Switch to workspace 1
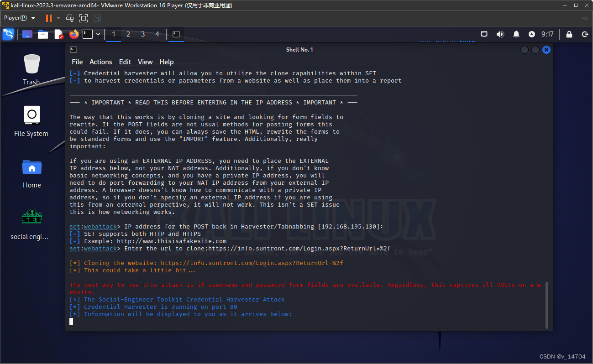593x364 pixels. point(114,34)
